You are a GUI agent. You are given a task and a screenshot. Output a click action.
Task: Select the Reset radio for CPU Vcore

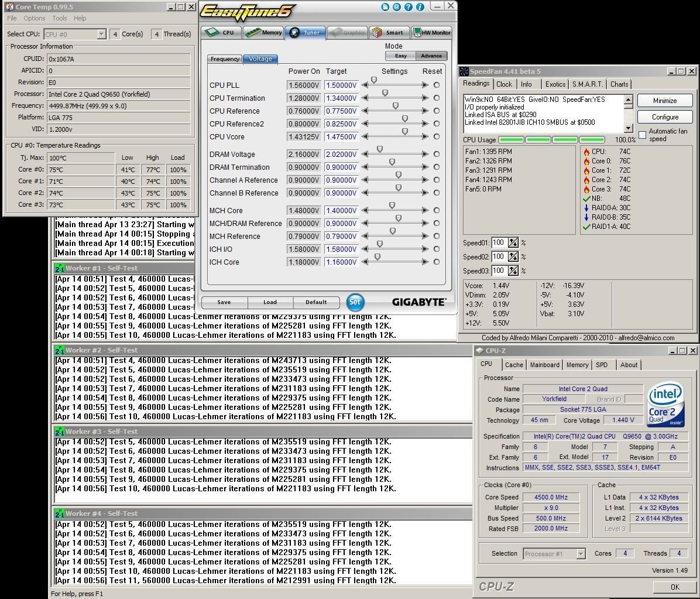coord(437,136)
